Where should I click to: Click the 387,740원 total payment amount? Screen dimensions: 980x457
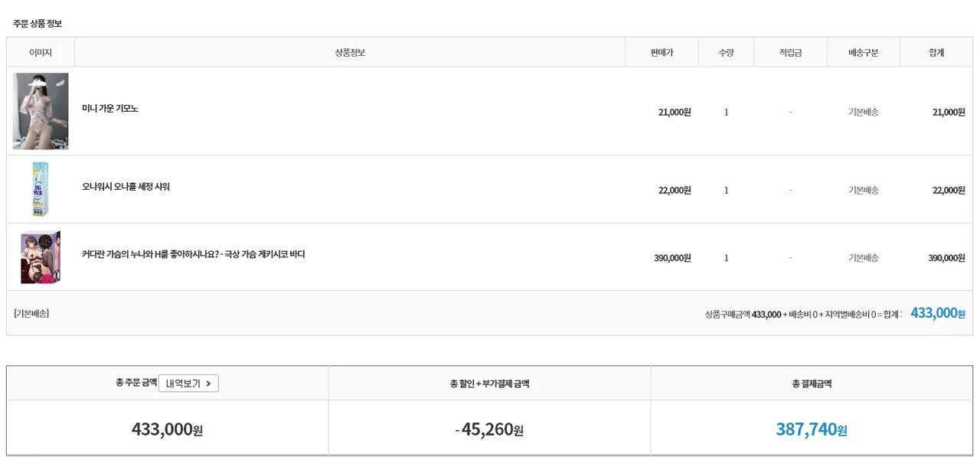[812, 429]
